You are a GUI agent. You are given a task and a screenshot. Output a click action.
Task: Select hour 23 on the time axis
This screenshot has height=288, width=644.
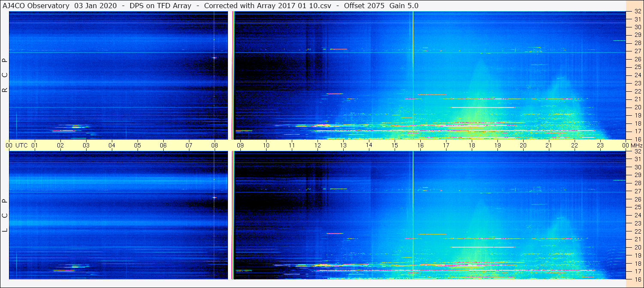click(600, 145)
